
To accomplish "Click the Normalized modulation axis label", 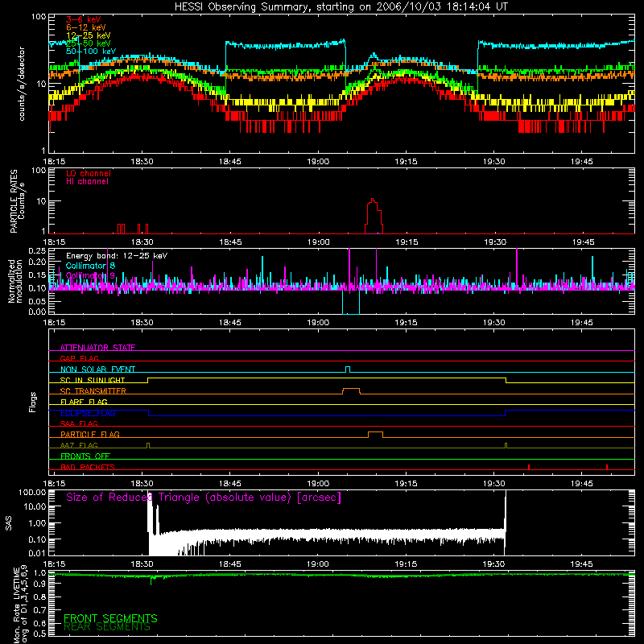I will (x=15, y=281).
